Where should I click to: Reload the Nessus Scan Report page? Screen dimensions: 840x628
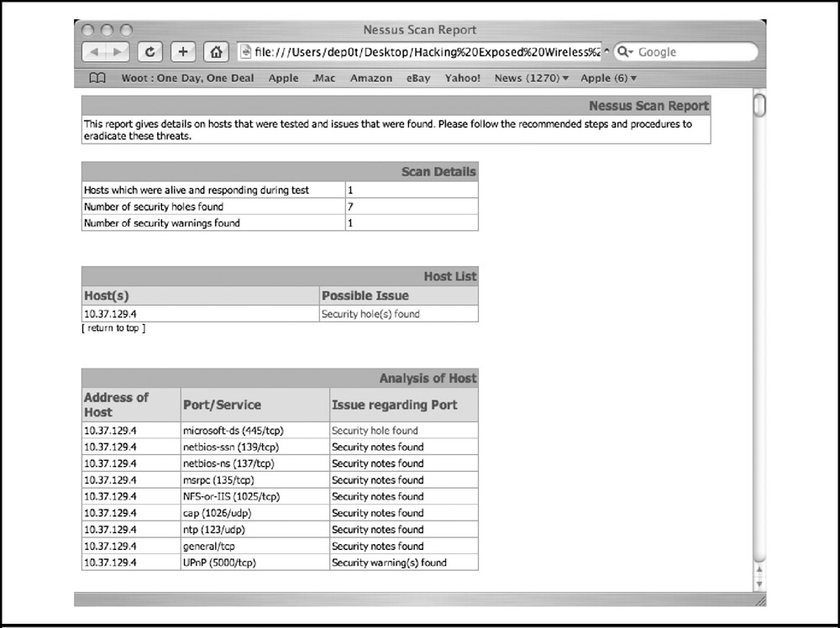150,52
